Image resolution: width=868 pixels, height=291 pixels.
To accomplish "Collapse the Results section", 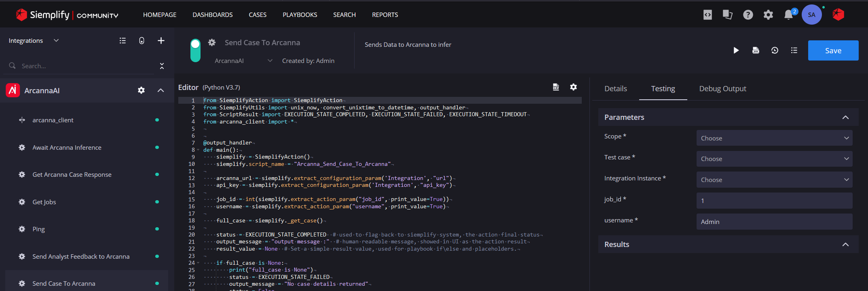I will click(845, 245).
